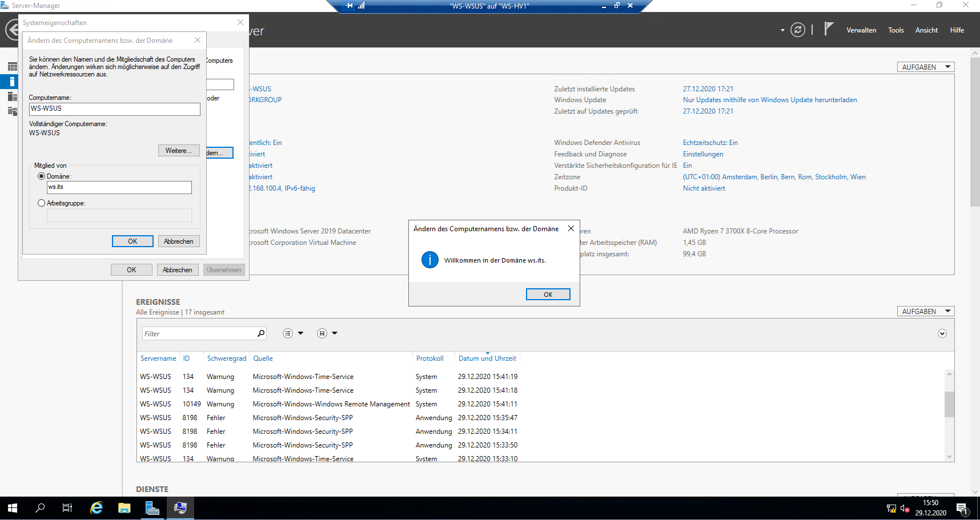Screen dimensions: 980x520
Task: Click the muted volume tray icon
Action: (905, 508)
